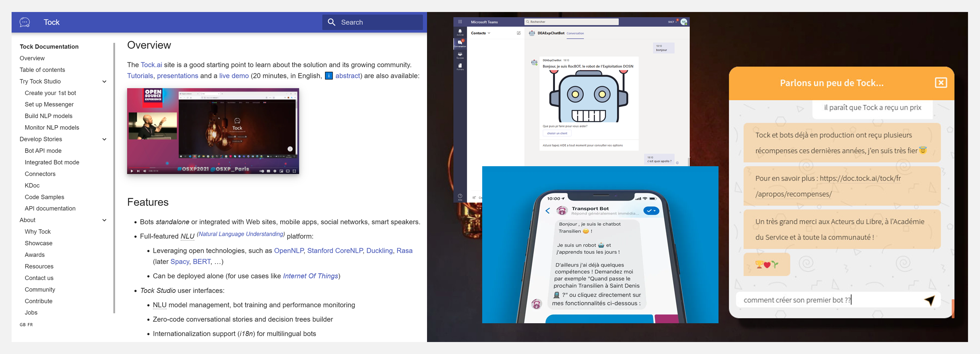Collapse the Try Tock Studio section

click(x=104, y=82)
